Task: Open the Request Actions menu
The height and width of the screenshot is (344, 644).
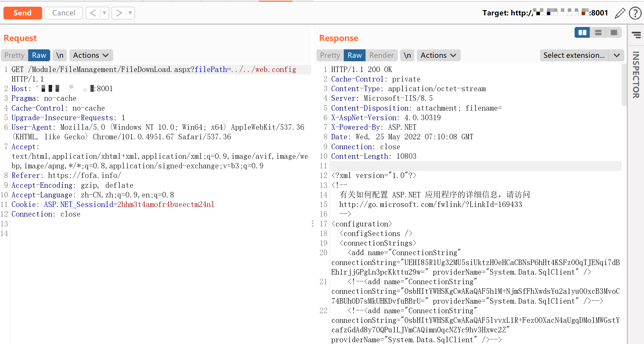Action: click(91, 55)
